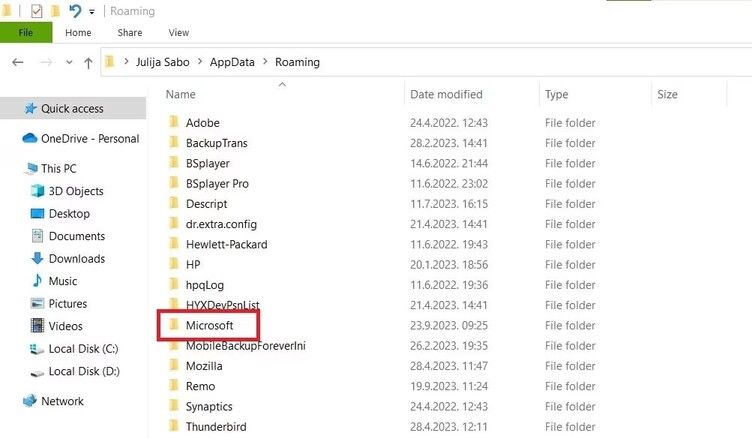Image resolution: width=752 pixels, height=439 pixels.
Task: Click the Properties checkmark icon in title bar
Action: 36,11
